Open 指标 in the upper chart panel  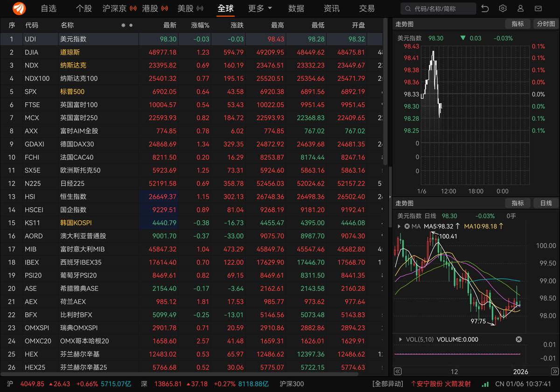[518, 24]
